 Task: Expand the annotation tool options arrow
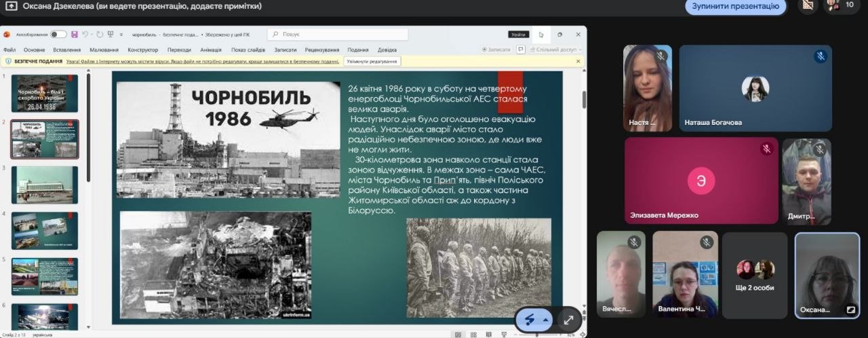coord(546,320)
